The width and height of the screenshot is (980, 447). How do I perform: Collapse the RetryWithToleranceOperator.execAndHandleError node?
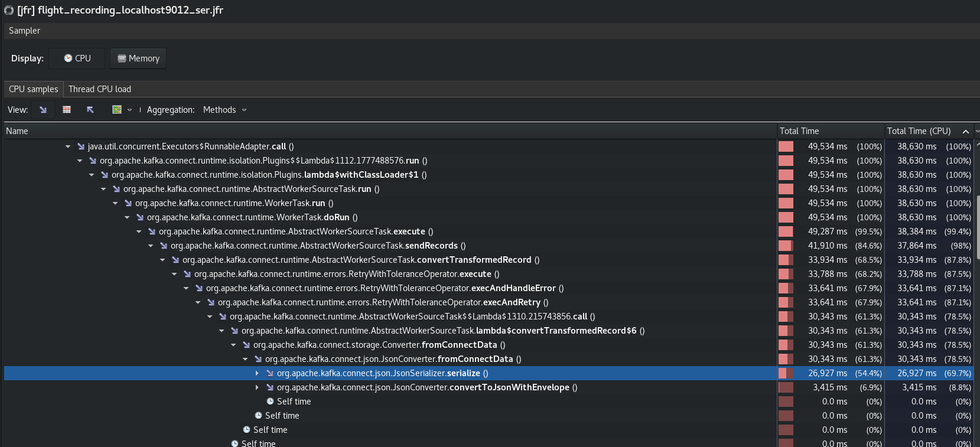[186, 288]
